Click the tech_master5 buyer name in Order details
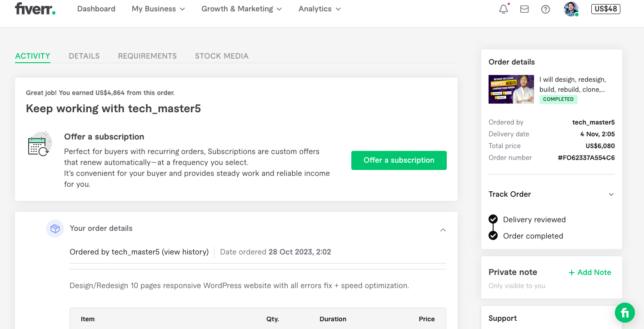644x329 pixels. point(594,122)
